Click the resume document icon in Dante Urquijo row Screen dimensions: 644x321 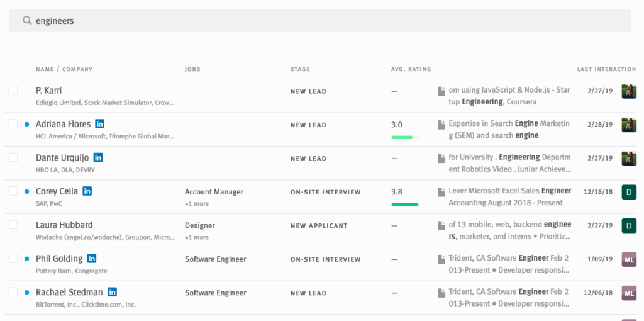[x=441, y=158]
